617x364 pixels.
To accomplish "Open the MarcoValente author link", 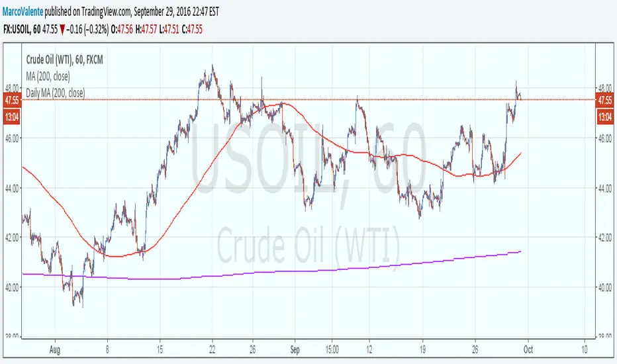I will [x=23, y=12].
